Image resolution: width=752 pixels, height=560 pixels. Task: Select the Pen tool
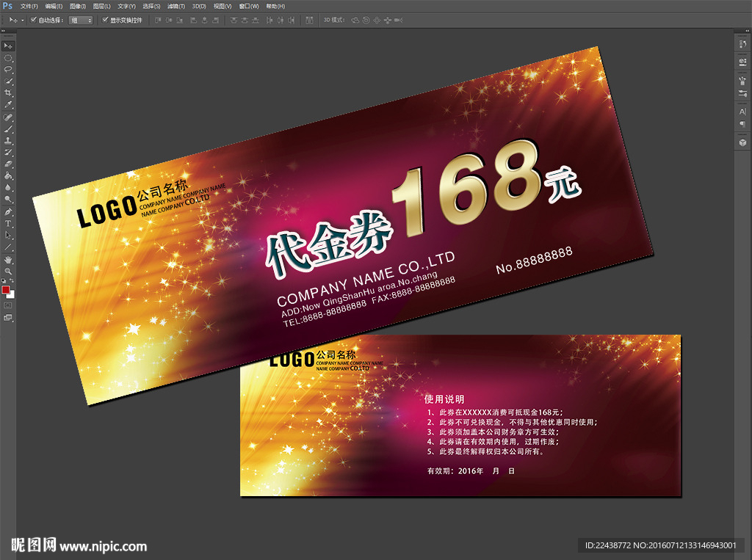click(x=8, y=212)
